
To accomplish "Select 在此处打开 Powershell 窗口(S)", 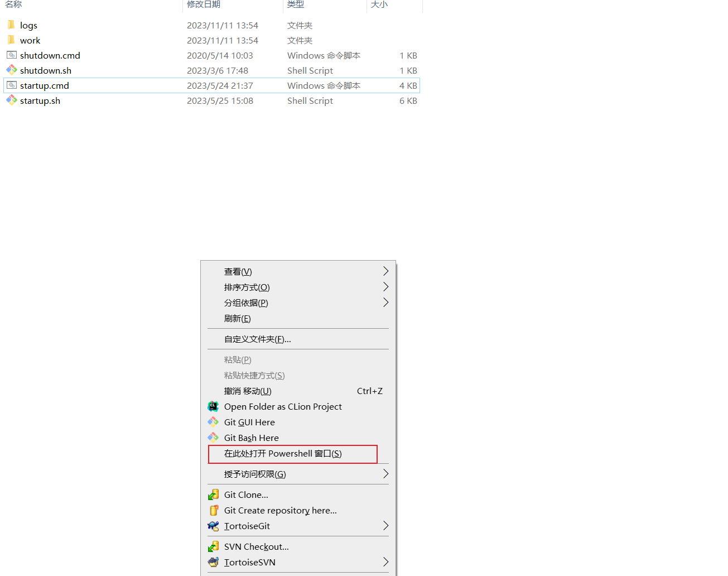I will 298,453.
